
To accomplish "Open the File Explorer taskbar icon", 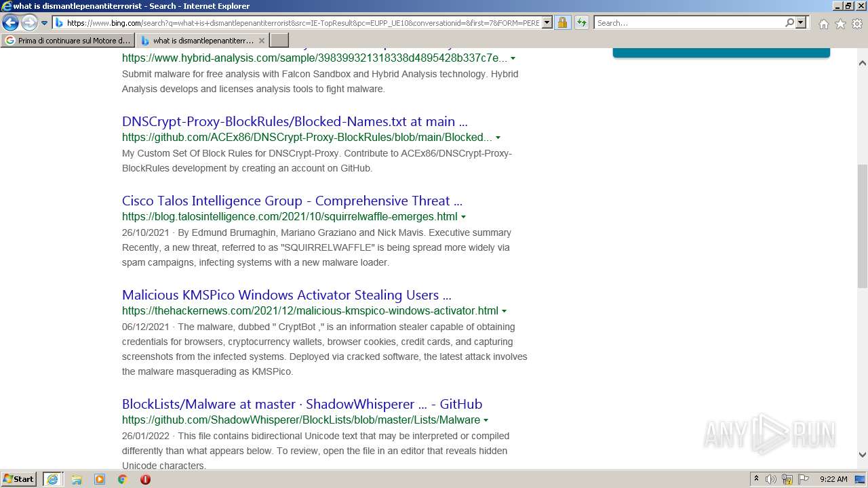I will click(x=77, y=479).
